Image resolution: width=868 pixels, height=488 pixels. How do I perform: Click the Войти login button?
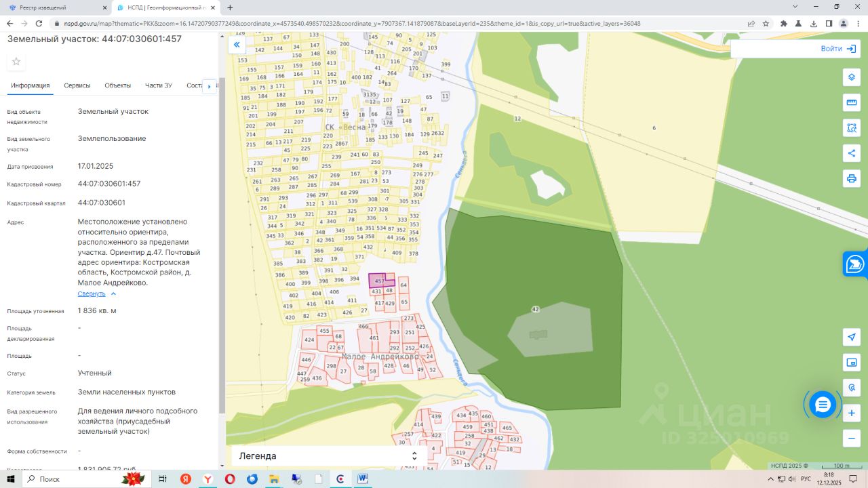coord(837,49)
